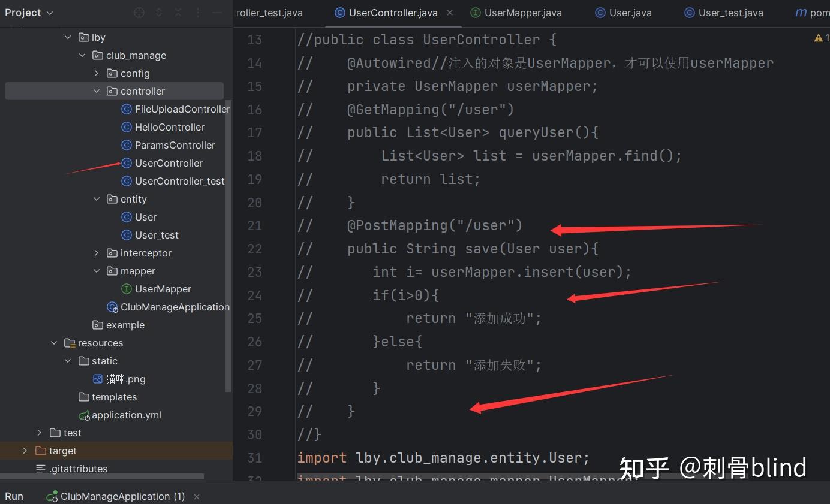Click the Maven icon on the pom tab
The image size is (830, 504).
click(x=801, y=12)
